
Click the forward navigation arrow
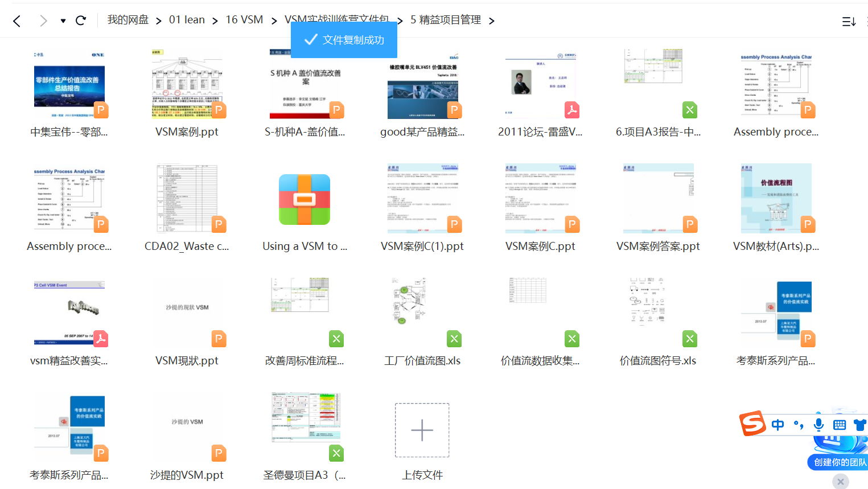click(x=43, y=21)
